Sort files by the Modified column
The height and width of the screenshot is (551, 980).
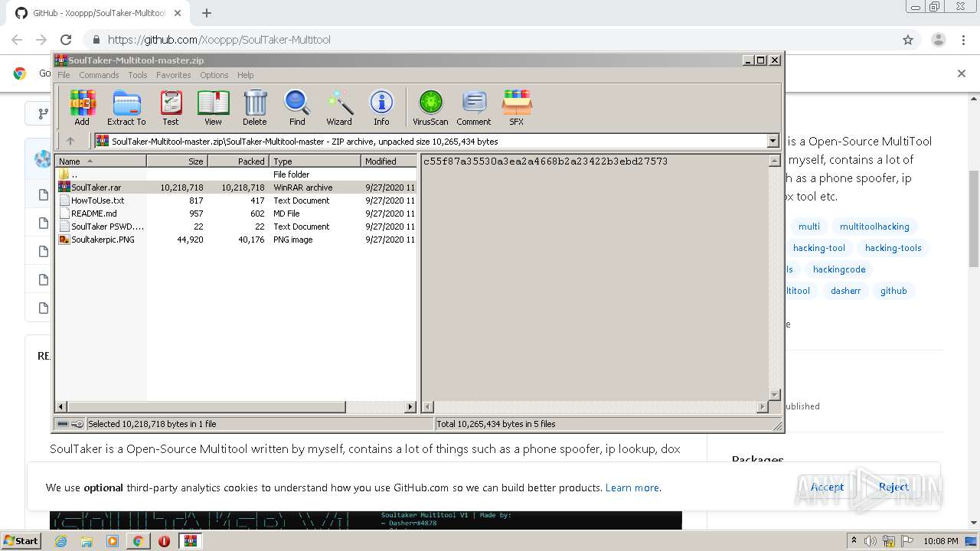tap(388, 161)
